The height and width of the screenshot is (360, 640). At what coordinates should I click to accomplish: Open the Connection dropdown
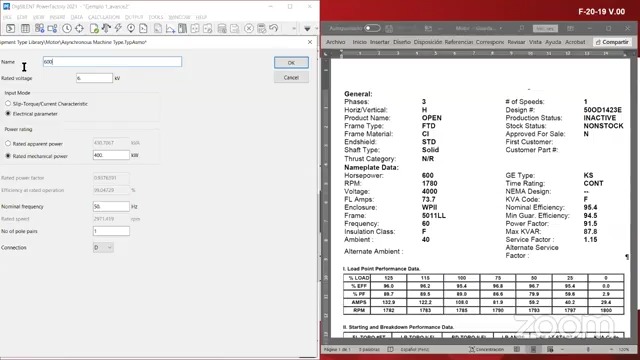[103, 247]
